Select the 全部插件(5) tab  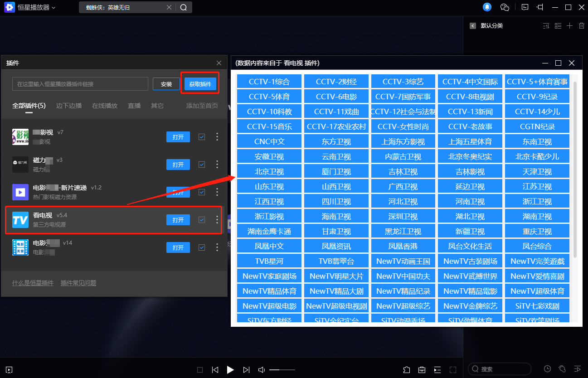tap(29, 106)
